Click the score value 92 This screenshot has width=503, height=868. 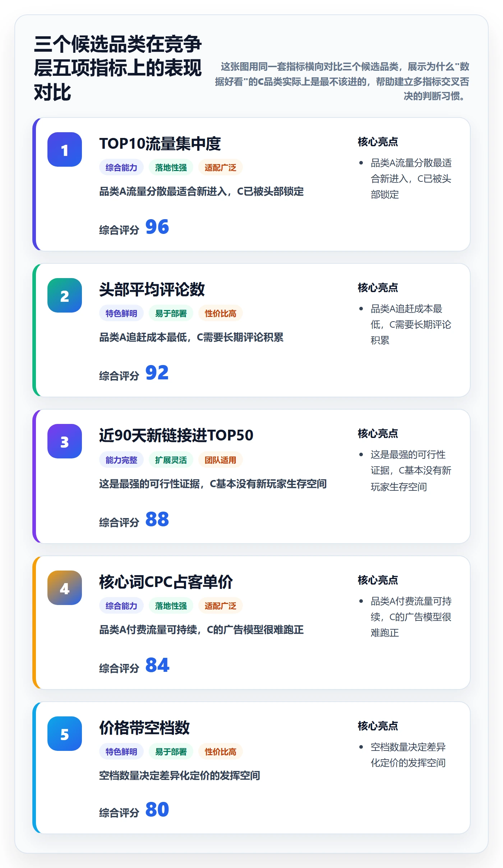(157, 373)
